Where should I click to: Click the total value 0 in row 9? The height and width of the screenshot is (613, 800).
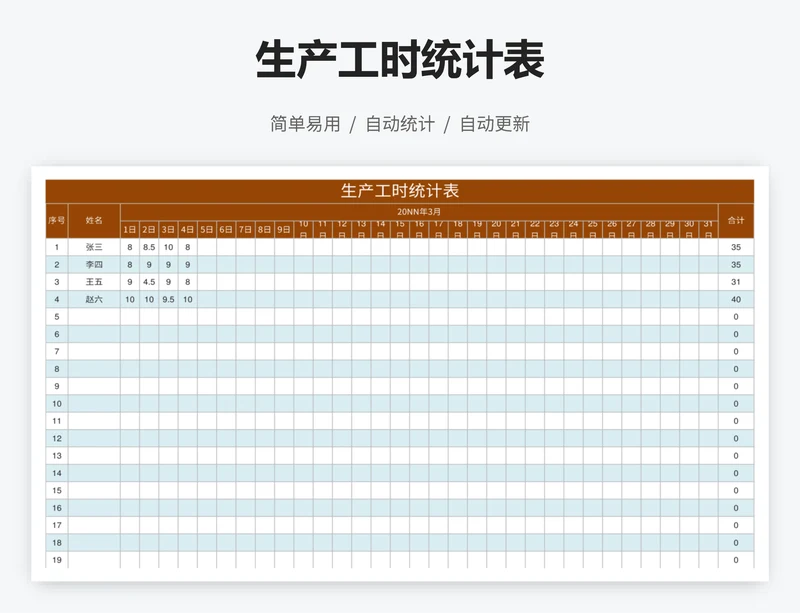point(736,386)
